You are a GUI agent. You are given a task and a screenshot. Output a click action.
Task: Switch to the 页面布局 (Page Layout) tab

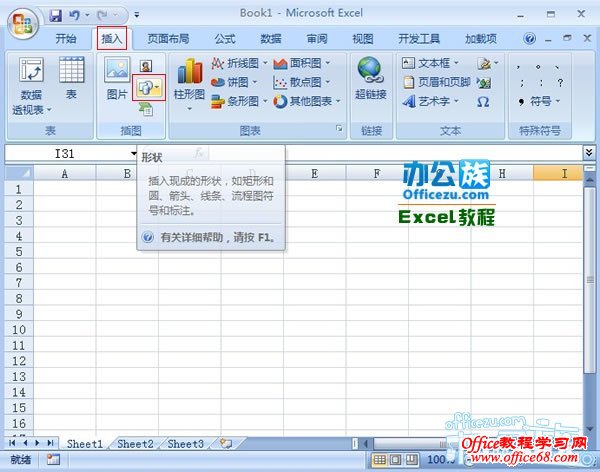coord(168,39)
